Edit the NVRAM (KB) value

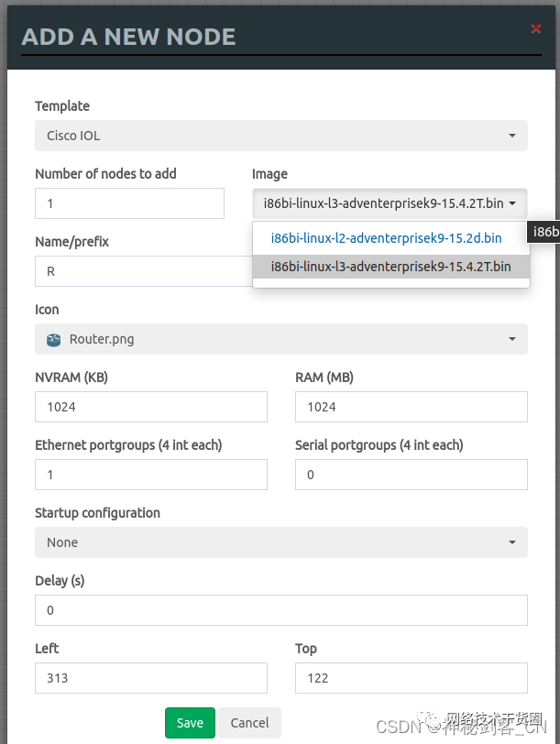tap(150, 407)
